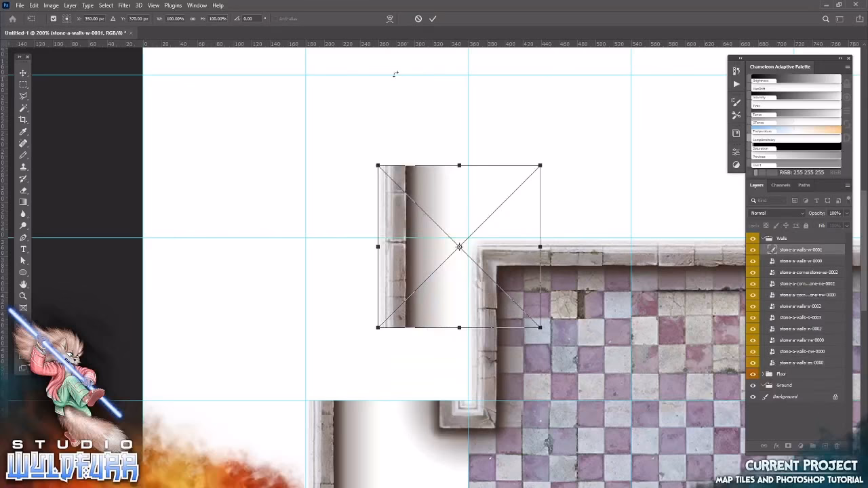Collapse the Walls group
This screenshot has width=868, height=488.
(x=762, y=238)
